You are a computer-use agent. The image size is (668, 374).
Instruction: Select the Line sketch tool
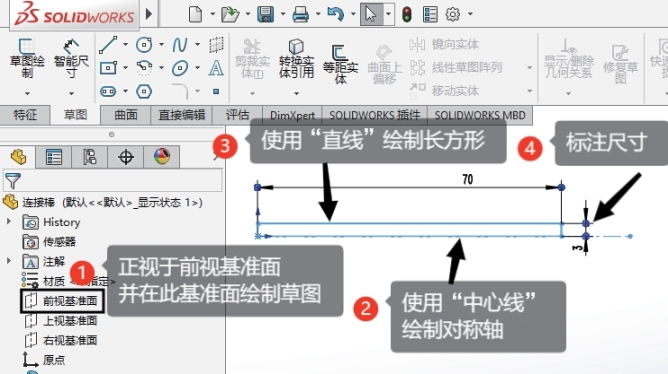point(108,44)
